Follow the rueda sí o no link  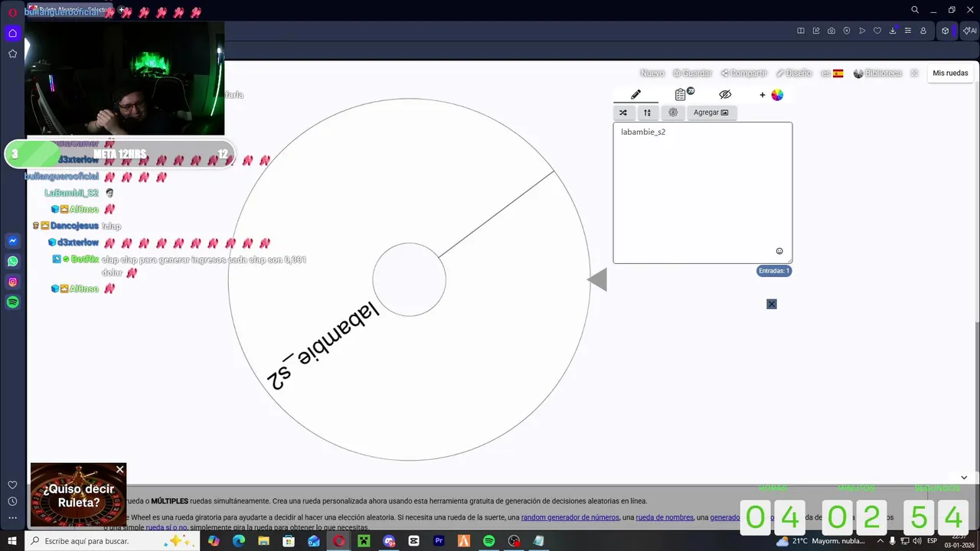[x=166, y=528]
